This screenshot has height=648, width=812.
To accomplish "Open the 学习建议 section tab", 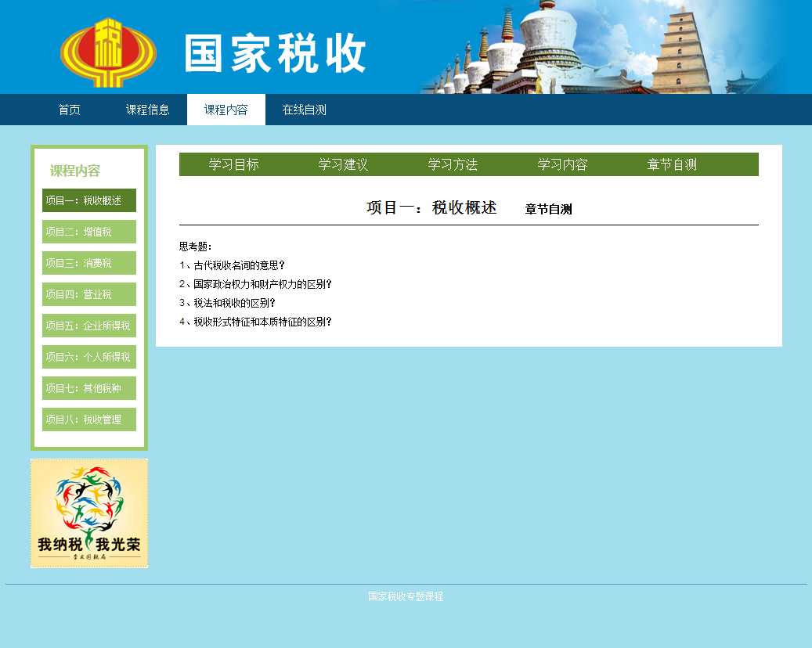I will pyautogui.click(x=343, y=164).
